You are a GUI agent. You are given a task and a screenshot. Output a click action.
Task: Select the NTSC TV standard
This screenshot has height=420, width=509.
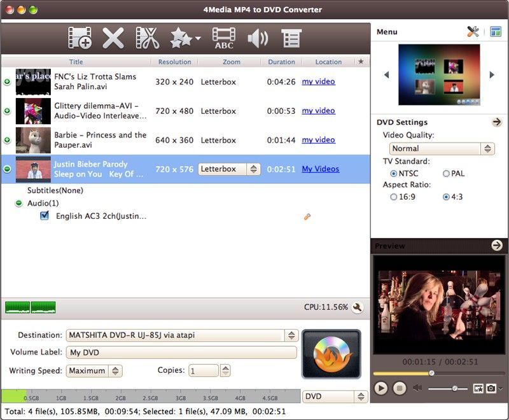[x=393, y=174]
